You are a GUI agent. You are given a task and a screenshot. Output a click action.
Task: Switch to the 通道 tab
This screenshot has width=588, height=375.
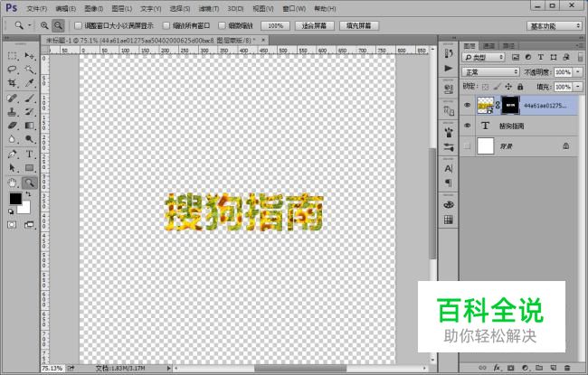(488, 46)
